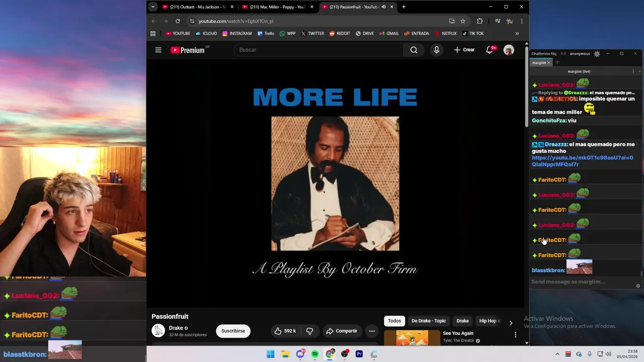644x362 pixels.
Task: Reload the page in Chrome
Action: [x=178, y=21]
